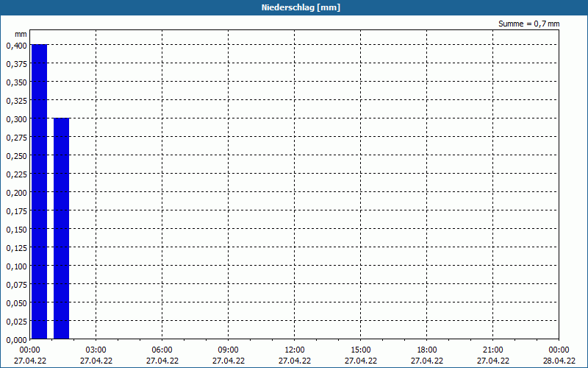Image resolution: width=588 pixels, height=368 pixels.
Task: Click the 0,400 y-axis label
Action: pyautogui.click(x=16, y=46)
